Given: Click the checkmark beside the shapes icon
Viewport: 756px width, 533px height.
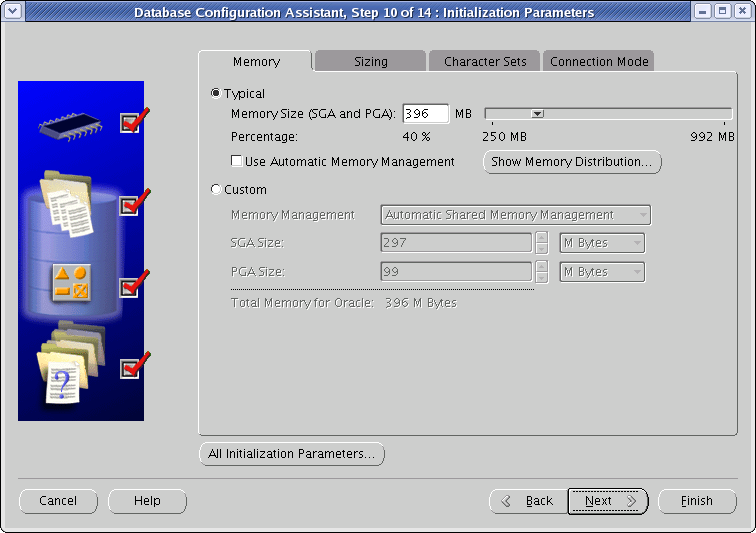Looking at the screenshot, I should point(135,284).
